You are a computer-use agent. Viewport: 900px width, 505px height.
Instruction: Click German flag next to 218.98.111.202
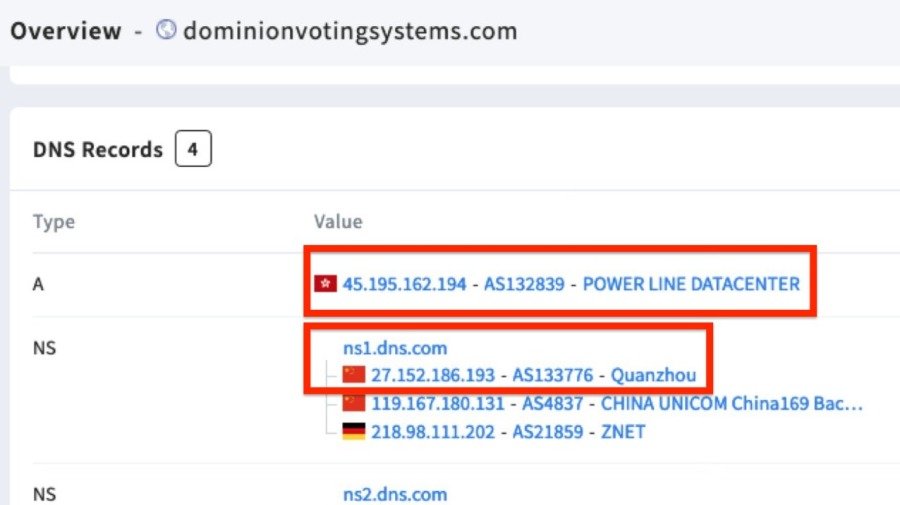tap(354, 432)
